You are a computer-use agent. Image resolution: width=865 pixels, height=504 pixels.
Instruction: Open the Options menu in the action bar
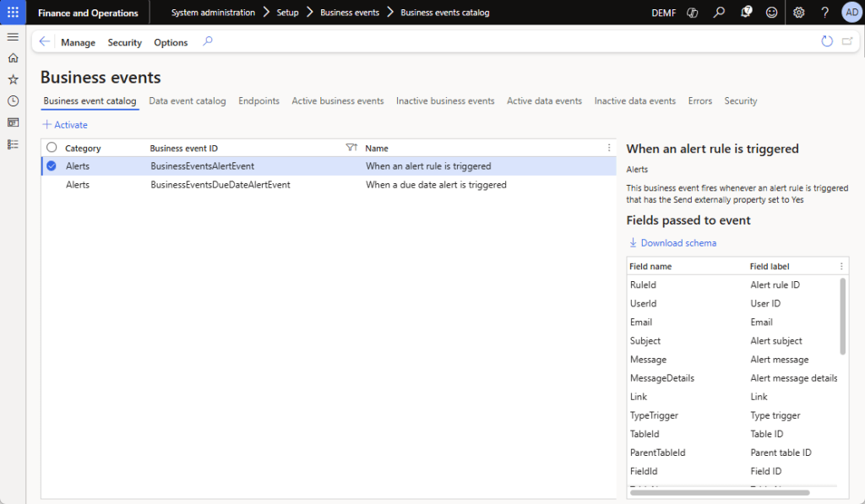[x=170, y=42]
